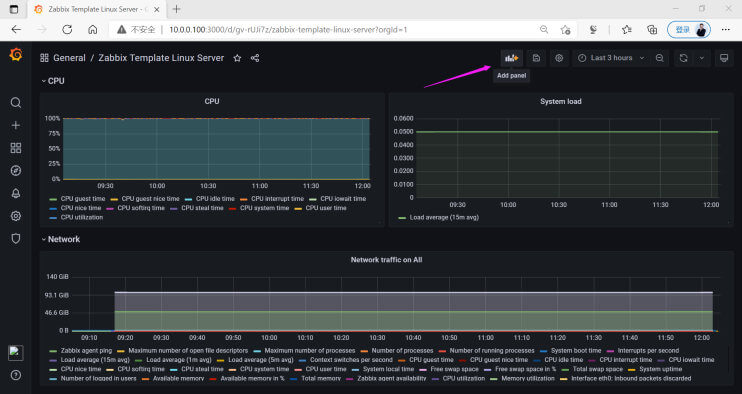Click the dashboards grid icon beside General
Screen dimensions: 742x394
(x=44, y=58)
